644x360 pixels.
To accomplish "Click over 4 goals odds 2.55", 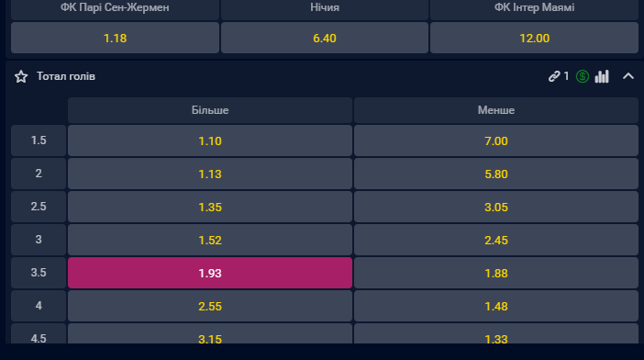I will coord(210,306).
